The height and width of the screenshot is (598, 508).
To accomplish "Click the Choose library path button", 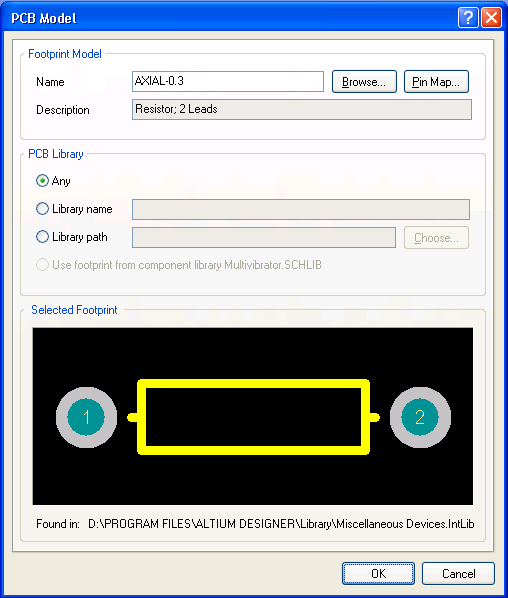I will pyautogui.click(x=436, y=238).
